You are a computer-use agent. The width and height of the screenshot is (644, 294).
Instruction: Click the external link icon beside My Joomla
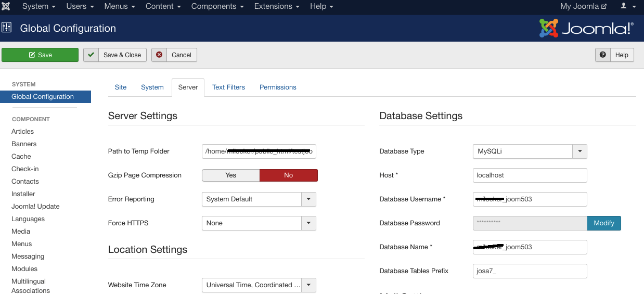coord(604,7)
